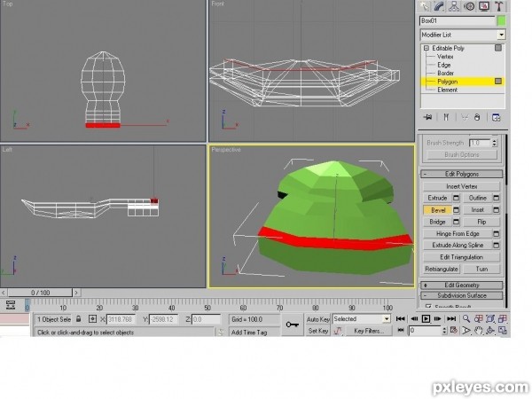The height and width of the screenshot is (399, 532).
Task: Open Configure Modifier Sets icon
Action: pyautogui.click(x=496, y=117)
